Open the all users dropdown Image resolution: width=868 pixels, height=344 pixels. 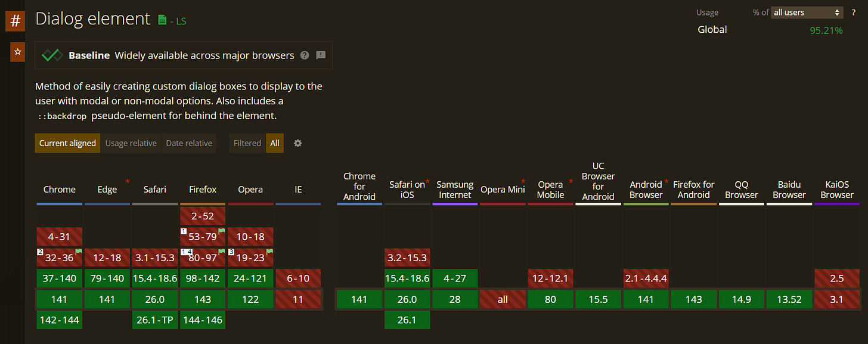point(807,13)
